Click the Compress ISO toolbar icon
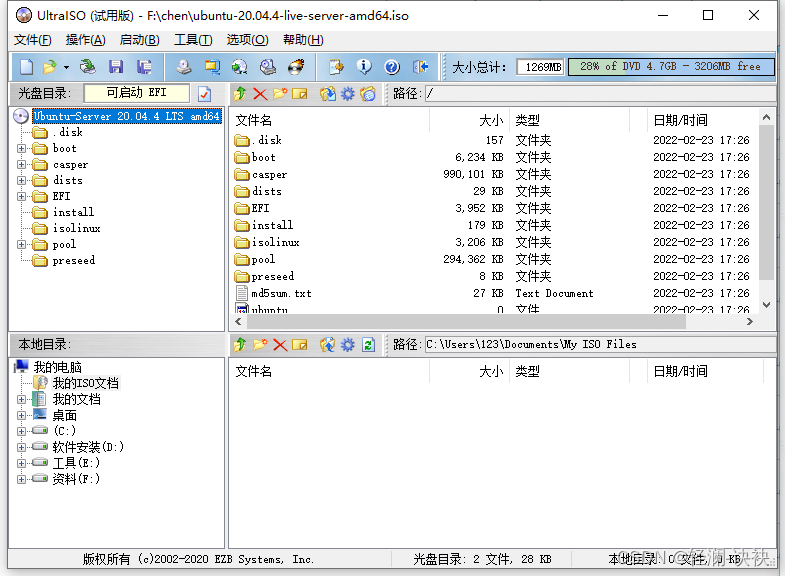This screenshot has width=785, height=576. [x=212, y=67]
